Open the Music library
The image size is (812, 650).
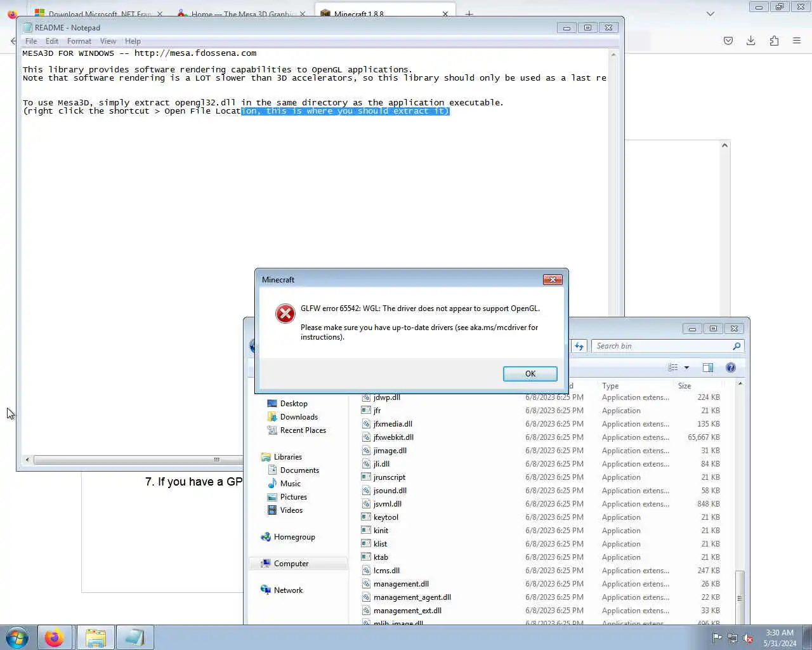[x=290, y=484]
